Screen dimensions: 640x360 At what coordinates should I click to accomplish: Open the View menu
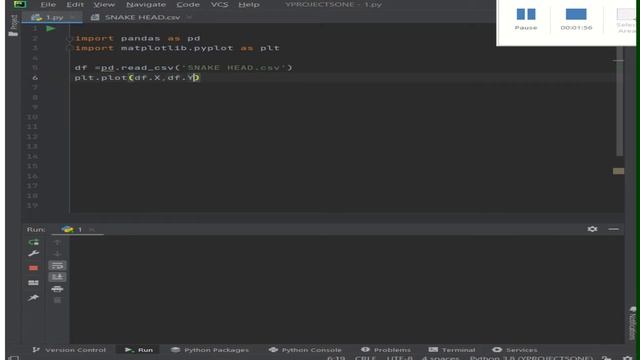click(x=104, y=4)
